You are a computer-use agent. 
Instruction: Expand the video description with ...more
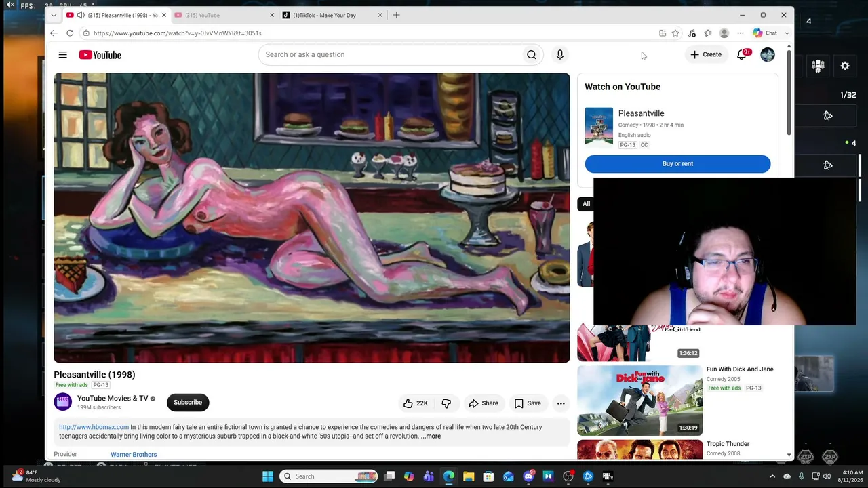pyautogui.click(x=431, y=436)
